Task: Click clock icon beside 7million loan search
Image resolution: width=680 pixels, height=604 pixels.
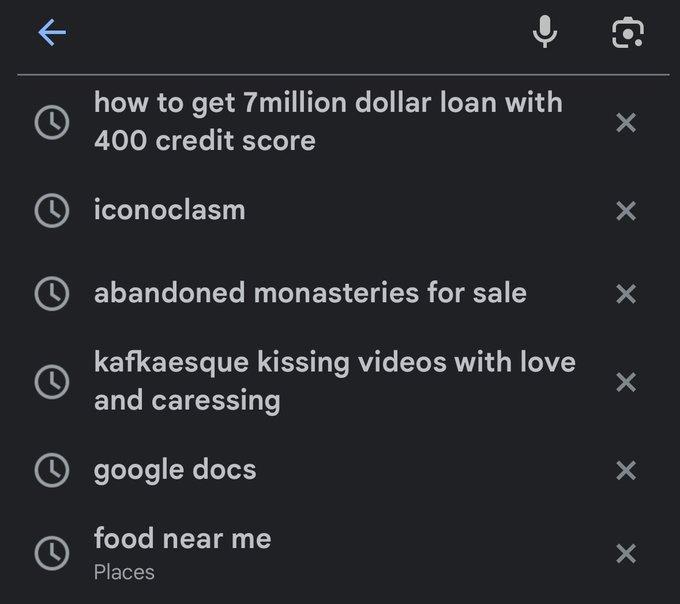Action: point(52,122)
